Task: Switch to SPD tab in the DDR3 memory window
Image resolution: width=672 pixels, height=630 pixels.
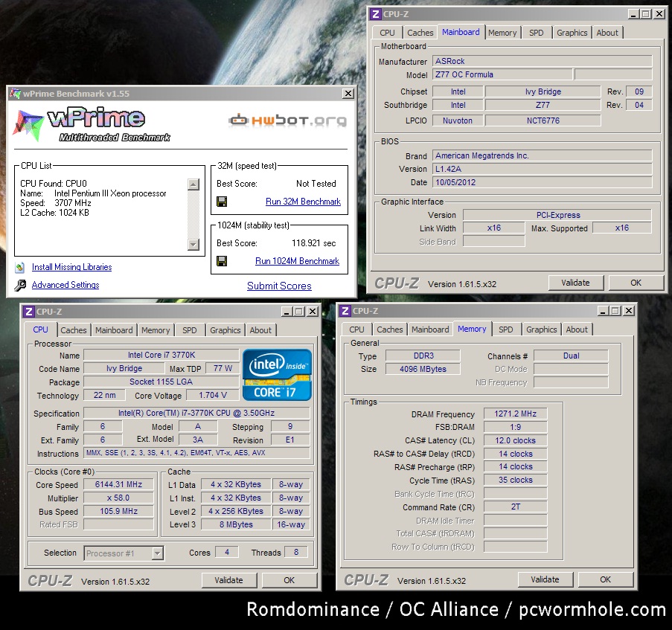Action: [505, 330]
